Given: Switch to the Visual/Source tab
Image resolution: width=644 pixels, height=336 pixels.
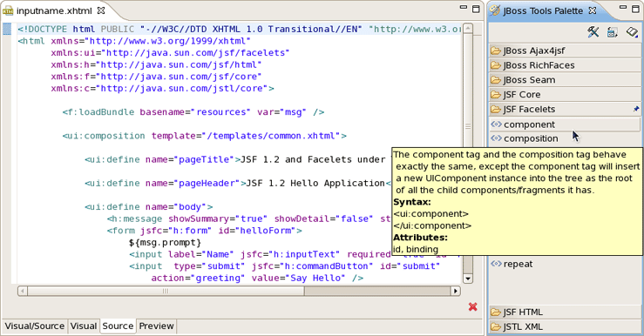Looking at the screenshot, I should (35, 326).
